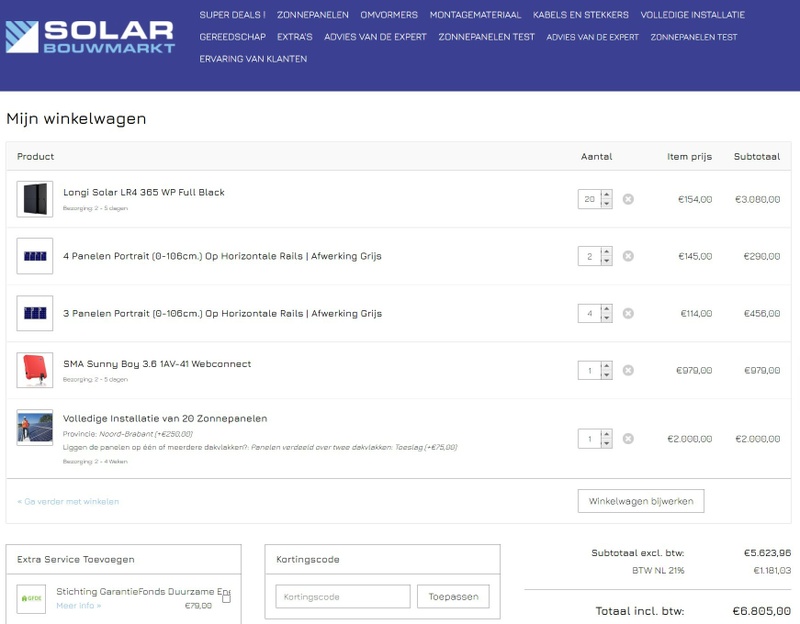Viewport: 800px width, 624px height.
Task: Remove Longi Solar LR4 365 WP from cart
Action: coord(628,199)
